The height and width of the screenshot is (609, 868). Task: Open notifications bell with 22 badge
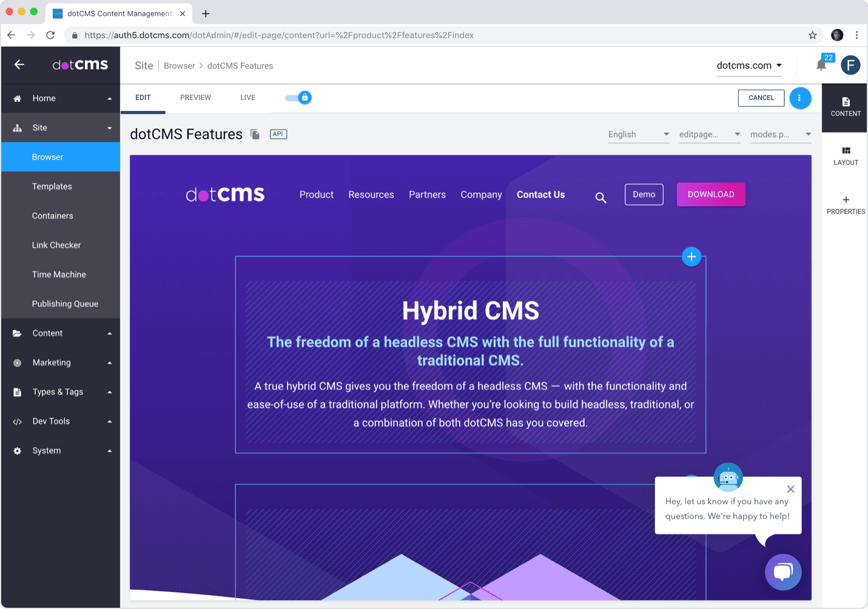821,64
